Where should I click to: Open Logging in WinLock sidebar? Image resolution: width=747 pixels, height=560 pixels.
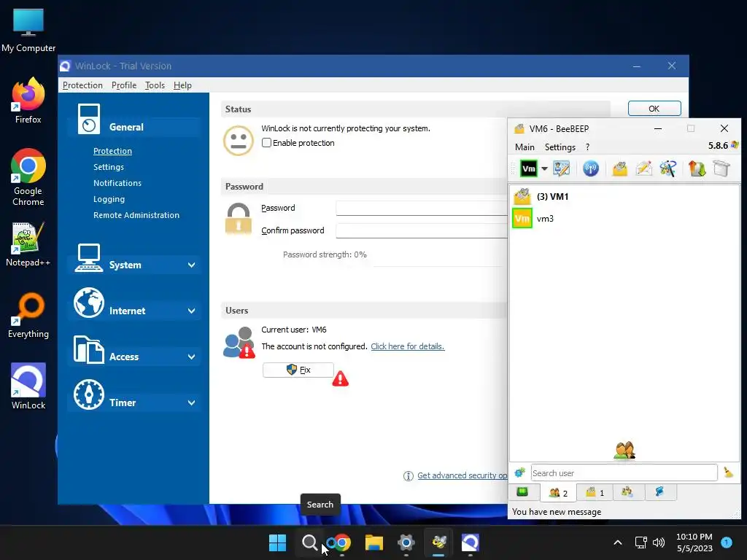pyautogui.click(x=109, y=199)
